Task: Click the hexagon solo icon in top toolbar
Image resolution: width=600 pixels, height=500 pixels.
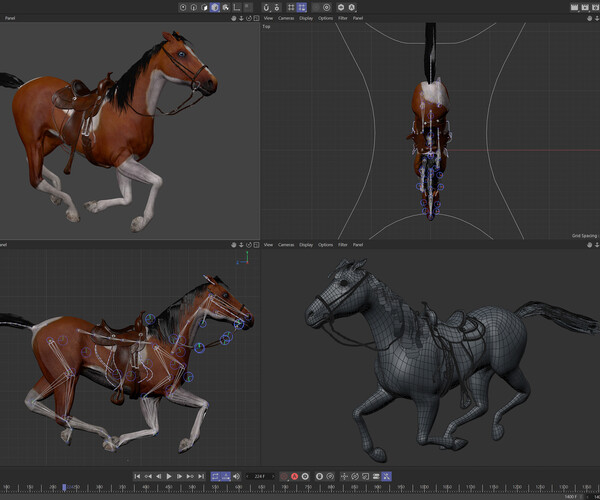Action: (x=341, y=7)
